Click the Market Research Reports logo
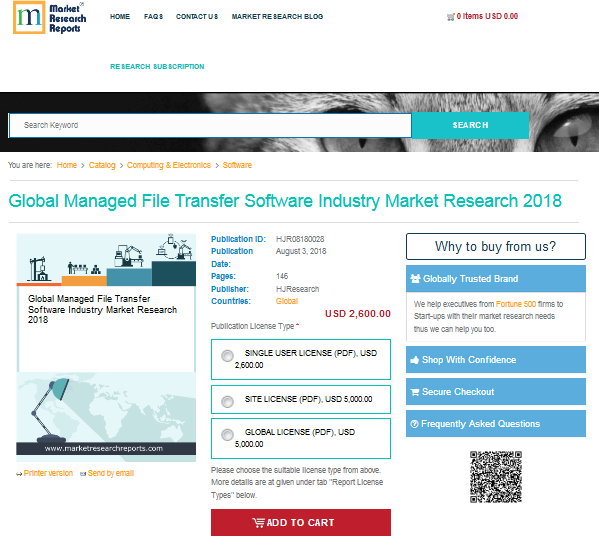Viewport: 599px width, 545px height. pyautogui.click(x=50, y=18)
